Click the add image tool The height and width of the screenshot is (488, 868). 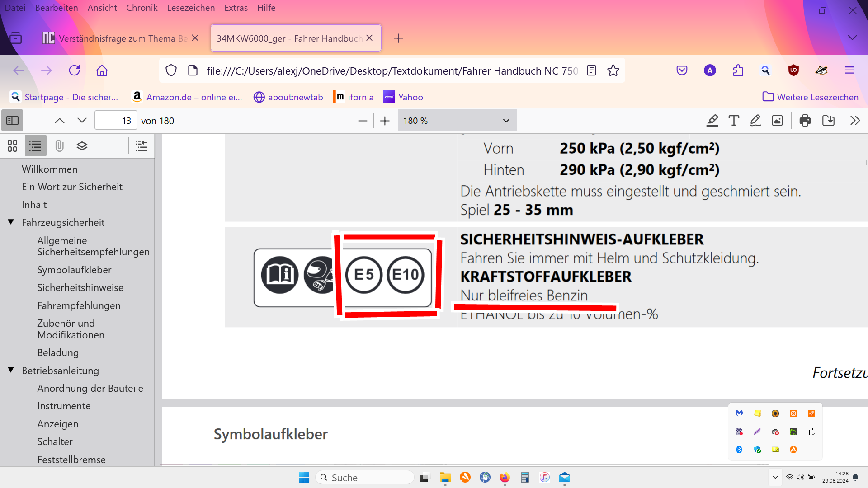(777, 121)
